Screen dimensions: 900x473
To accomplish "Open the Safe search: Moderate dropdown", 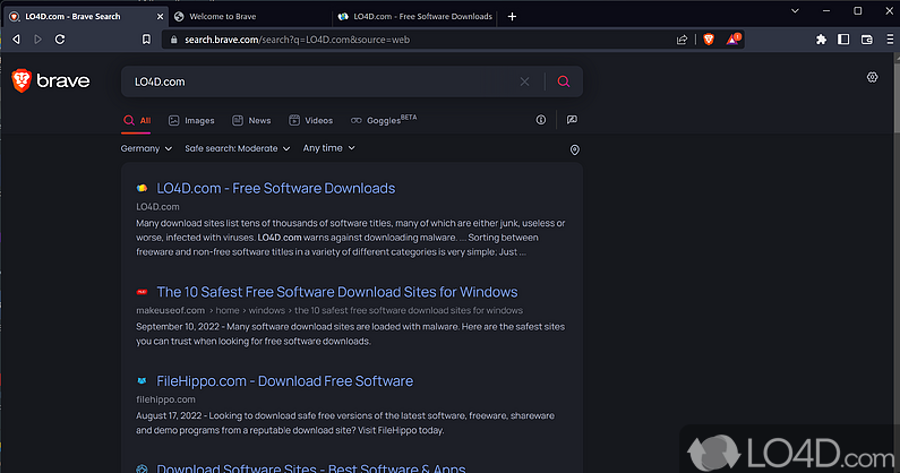I will click(237, 149).
